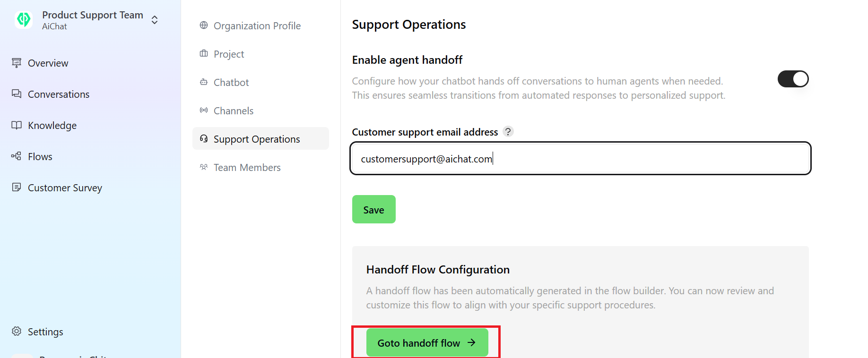Click the Support Operations headset icon
Image resolution: width=868 pixels, height=358 pixels.
[x=203, y=138]
